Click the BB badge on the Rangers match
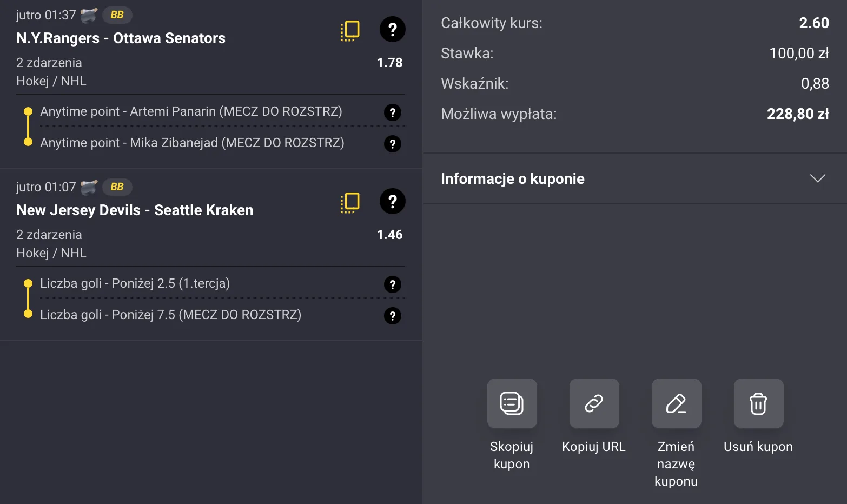The height and width of the screenshot is (504, 847). (117, 15)
